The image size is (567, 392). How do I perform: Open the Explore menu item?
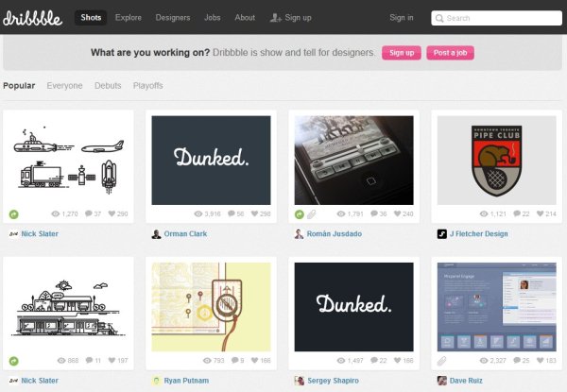pos(129,17)
